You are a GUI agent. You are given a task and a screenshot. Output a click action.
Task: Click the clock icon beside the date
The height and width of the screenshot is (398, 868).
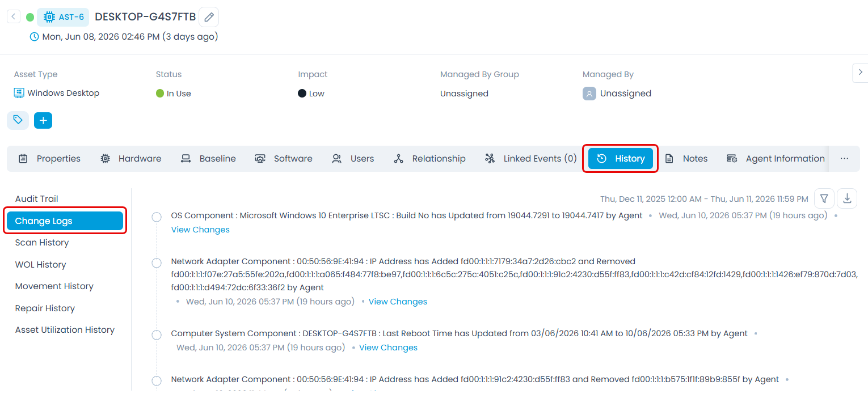point(35,37)
